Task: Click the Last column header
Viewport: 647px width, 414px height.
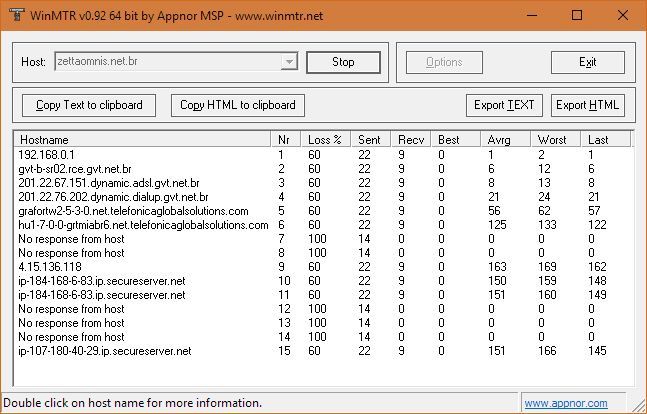Action: tap(605, 140)
